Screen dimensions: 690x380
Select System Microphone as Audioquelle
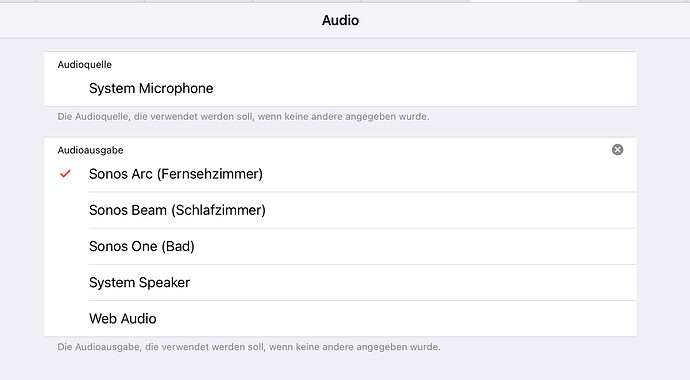point(340,88)
